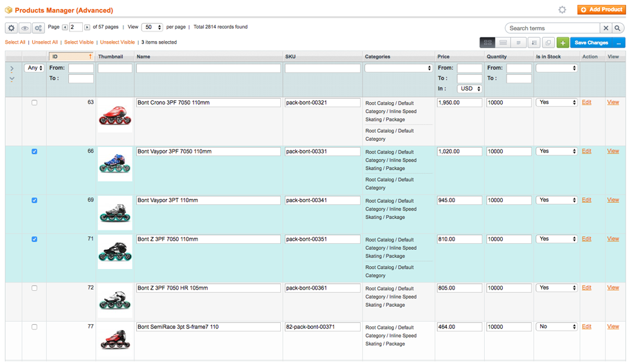The image size is (630, 364).
Task: Click the ID column sort arrow
Action: (91, 56)
